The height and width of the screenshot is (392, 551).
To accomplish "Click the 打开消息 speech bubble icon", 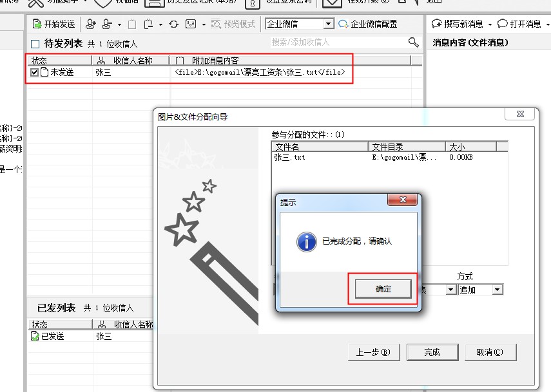I will tap(503, 24).
